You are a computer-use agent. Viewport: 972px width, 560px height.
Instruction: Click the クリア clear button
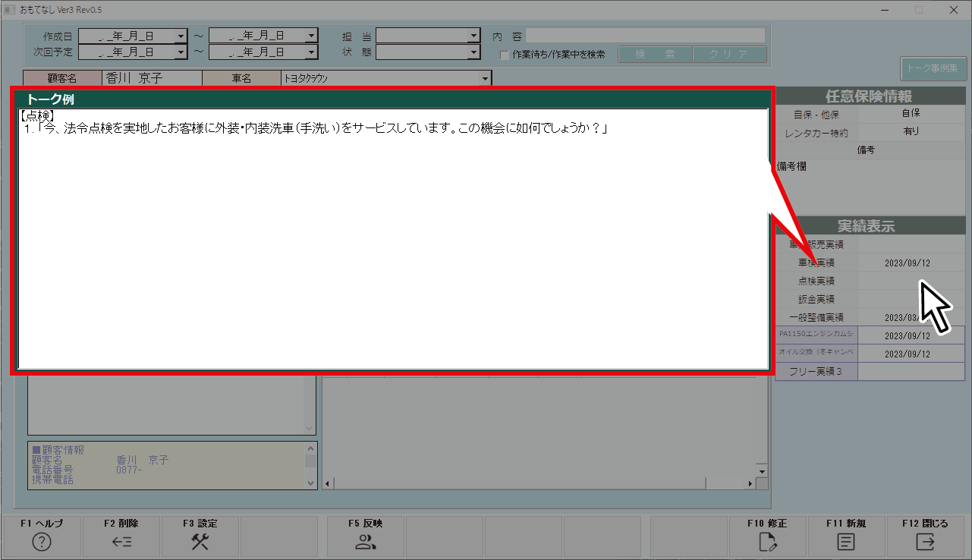pyautogui.click(x=729, y=55)
